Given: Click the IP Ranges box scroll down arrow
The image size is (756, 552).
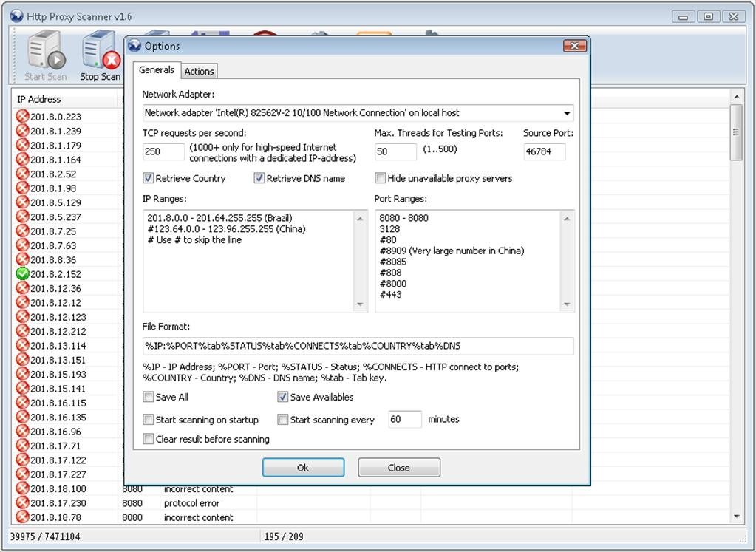Looking at the screenshot, I should coord(360,304).
